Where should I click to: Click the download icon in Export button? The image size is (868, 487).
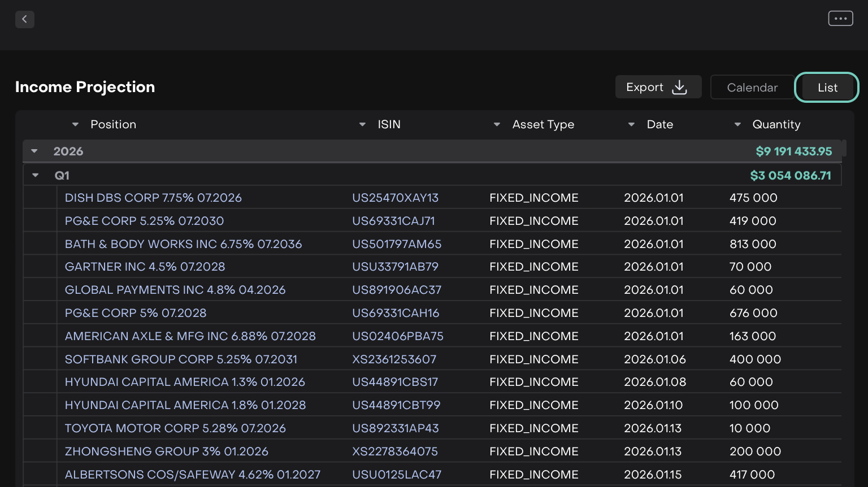679,88
